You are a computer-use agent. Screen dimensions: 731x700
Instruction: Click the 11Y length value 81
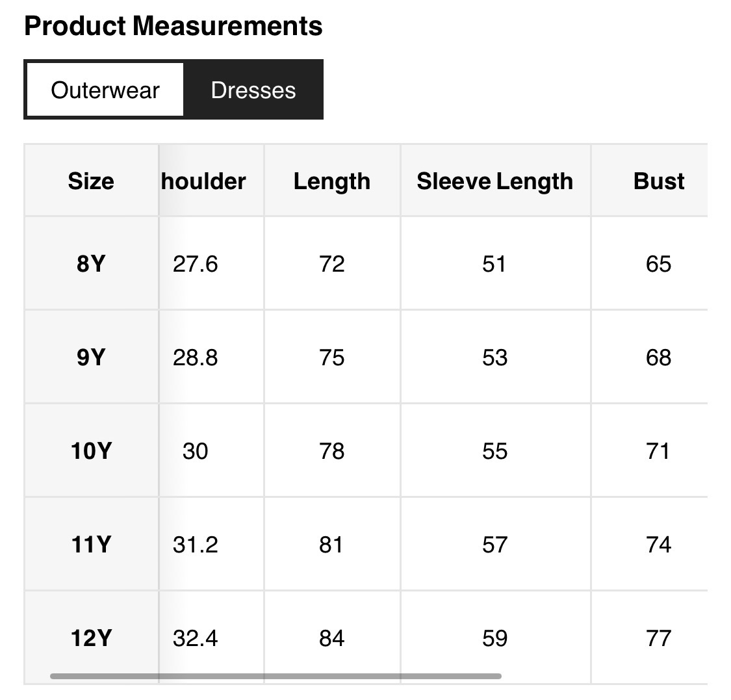pos(331,545)
